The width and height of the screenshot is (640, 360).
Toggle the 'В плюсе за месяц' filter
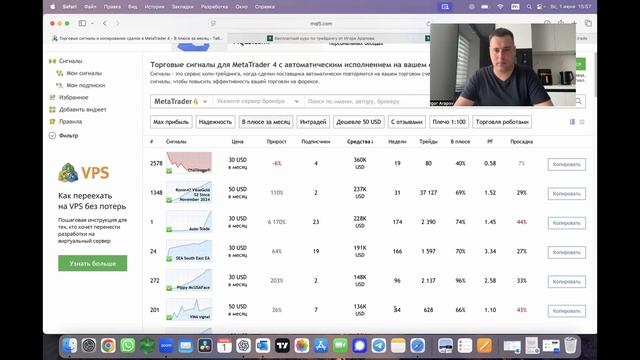coord(266,122)
